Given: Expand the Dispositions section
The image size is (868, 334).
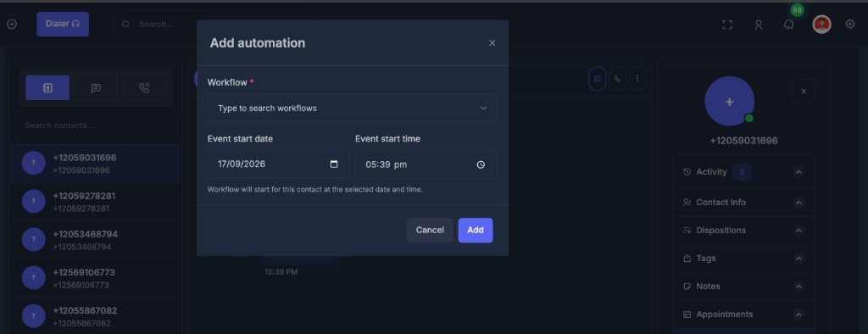Looking at the screenshot, I should pos(798,231).
